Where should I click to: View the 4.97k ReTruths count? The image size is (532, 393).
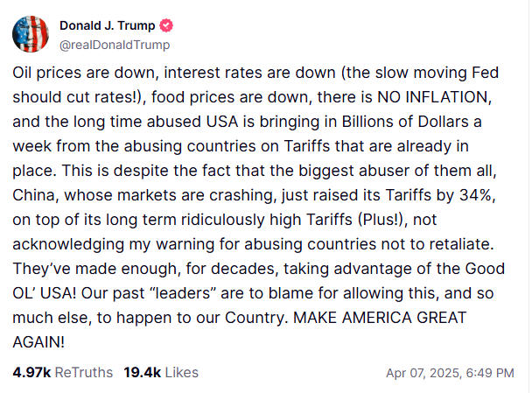31,372
